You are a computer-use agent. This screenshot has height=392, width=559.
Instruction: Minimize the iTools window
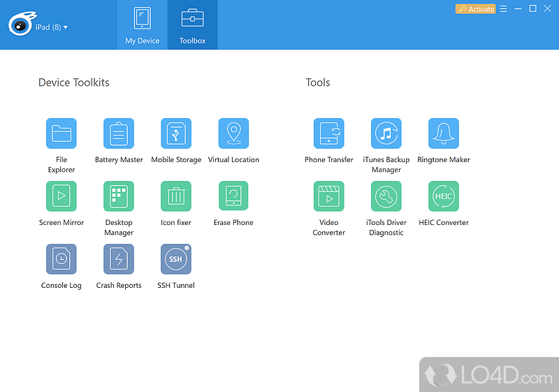(518, 8)
